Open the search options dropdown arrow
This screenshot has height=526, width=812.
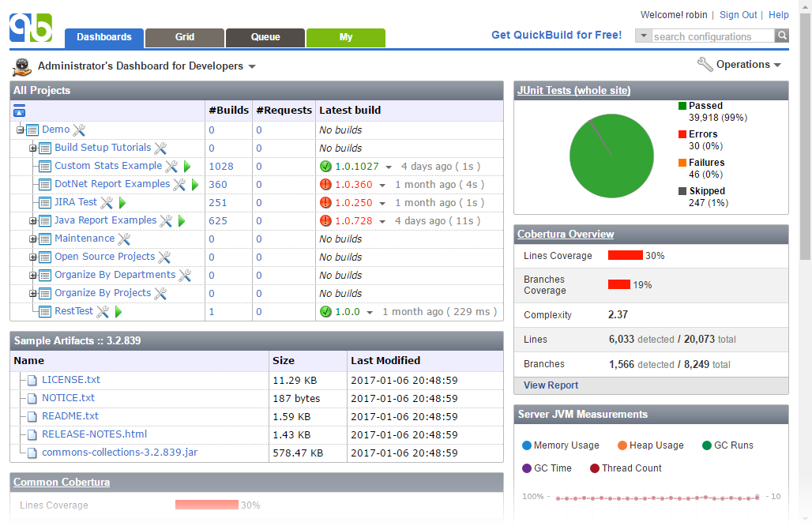[x=643, y=36]
